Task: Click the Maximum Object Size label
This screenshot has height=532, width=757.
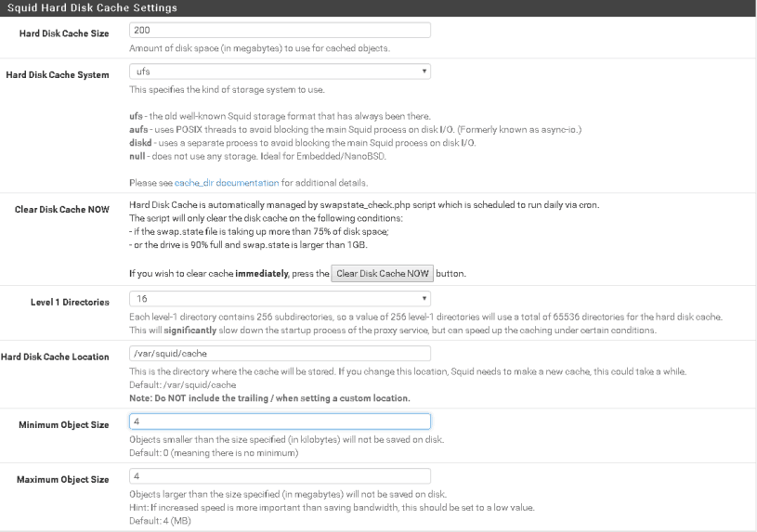Action: 64,479
